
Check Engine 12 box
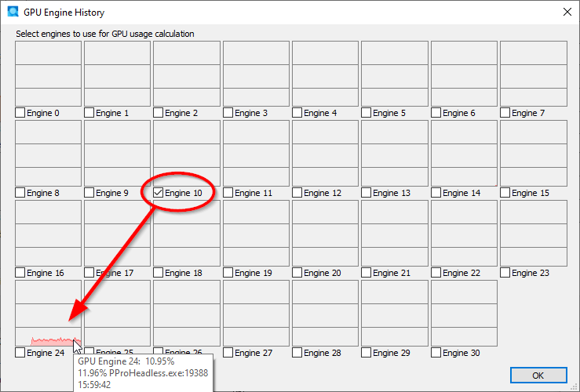point(297,193)
